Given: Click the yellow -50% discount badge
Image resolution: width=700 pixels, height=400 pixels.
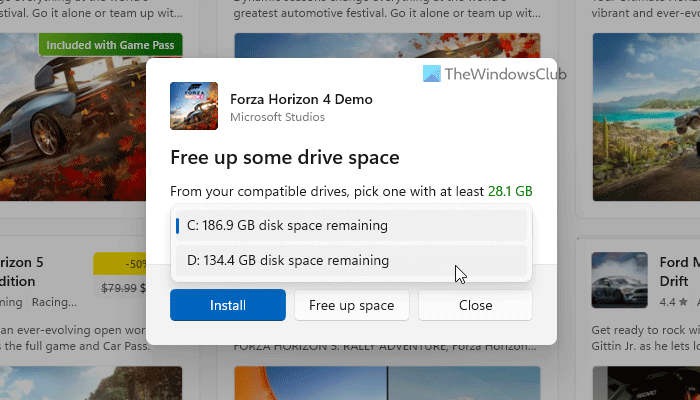Looking at the screenshot, I should pyautogui.click(x=119, y=264).
